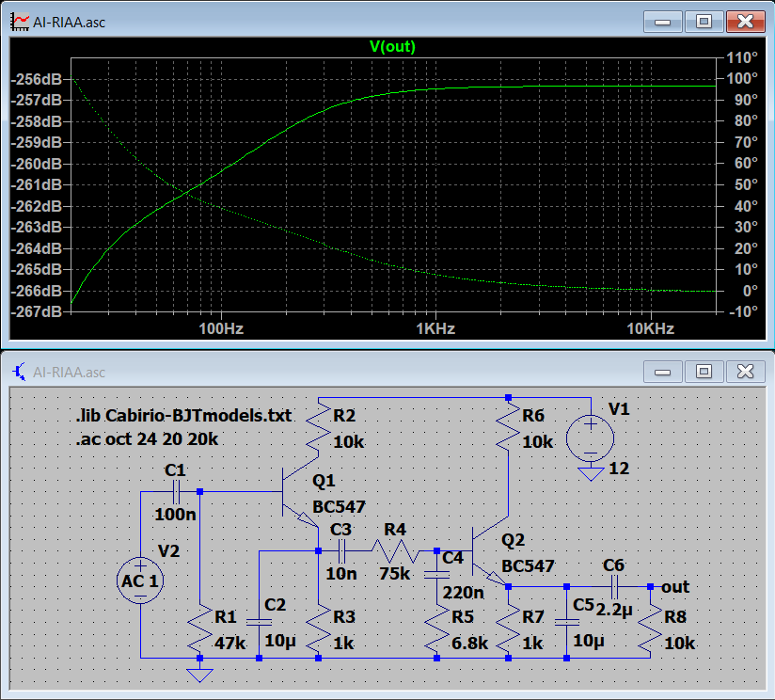Click resistor R6 symbol
775x700 pixels.
[x=508, y=427]
